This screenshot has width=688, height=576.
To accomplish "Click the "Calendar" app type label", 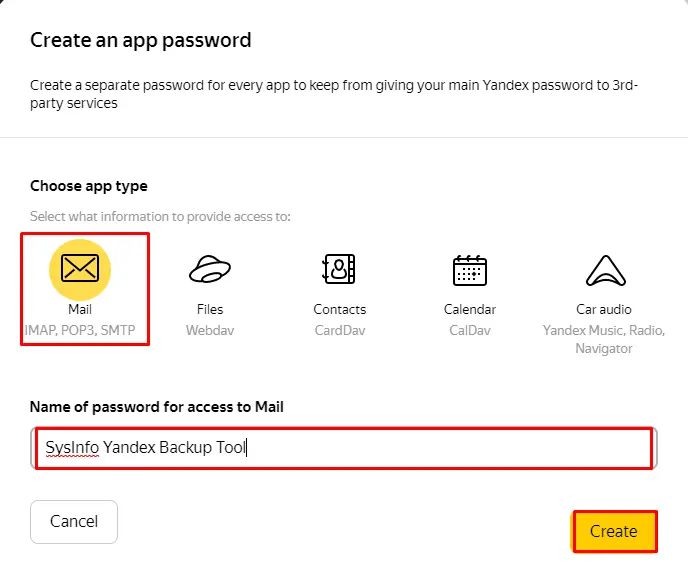I will point(470,310).
